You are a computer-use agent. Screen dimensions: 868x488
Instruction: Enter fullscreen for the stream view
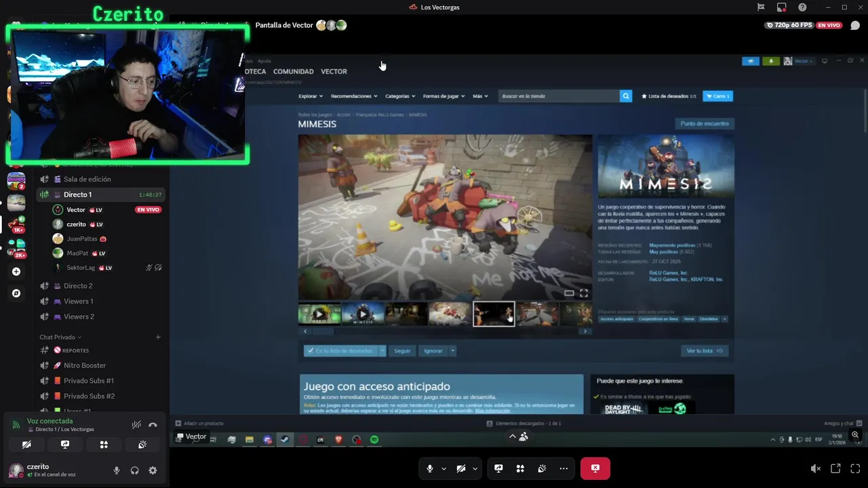855,468
